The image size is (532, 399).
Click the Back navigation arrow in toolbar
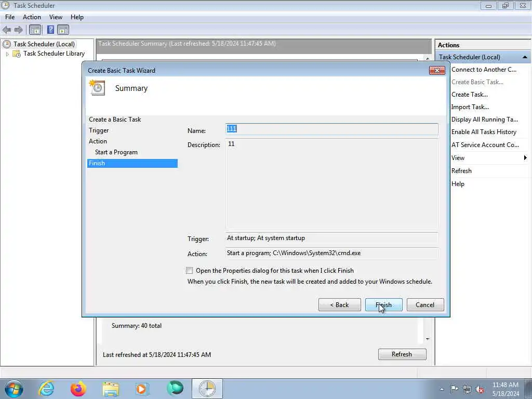[x=6, y=30]
